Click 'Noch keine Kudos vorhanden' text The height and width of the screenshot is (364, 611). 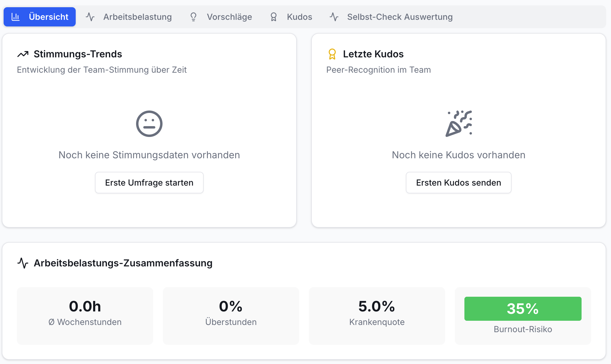459,155
